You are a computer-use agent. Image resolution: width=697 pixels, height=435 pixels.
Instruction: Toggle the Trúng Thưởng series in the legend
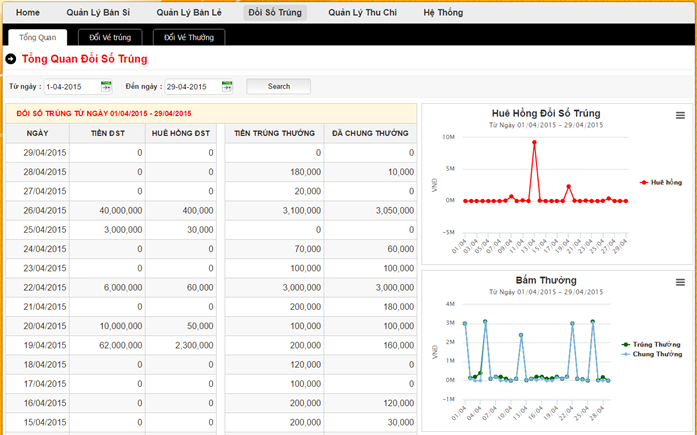(651, 344)
